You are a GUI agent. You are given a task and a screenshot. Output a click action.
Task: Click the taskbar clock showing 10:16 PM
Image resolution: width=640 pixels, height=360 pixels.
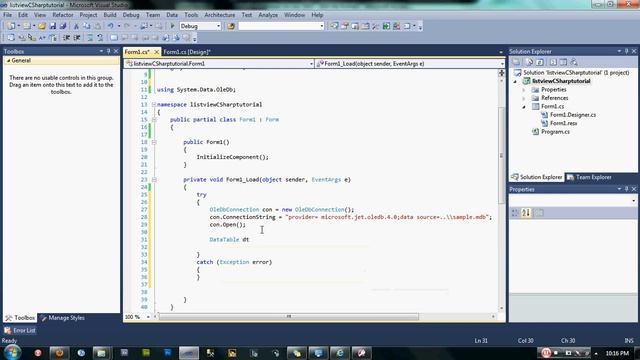617,353
